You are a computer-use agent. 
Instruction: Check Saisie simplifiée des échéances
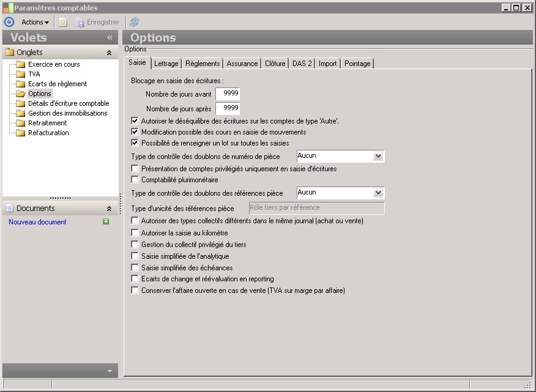pos(135,268)
